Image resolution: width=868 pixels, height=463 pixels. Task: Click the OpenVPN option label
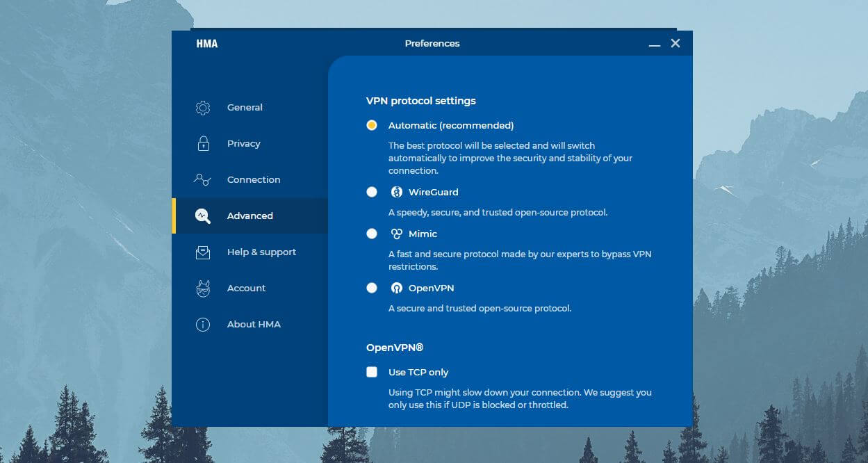(432, 289)
